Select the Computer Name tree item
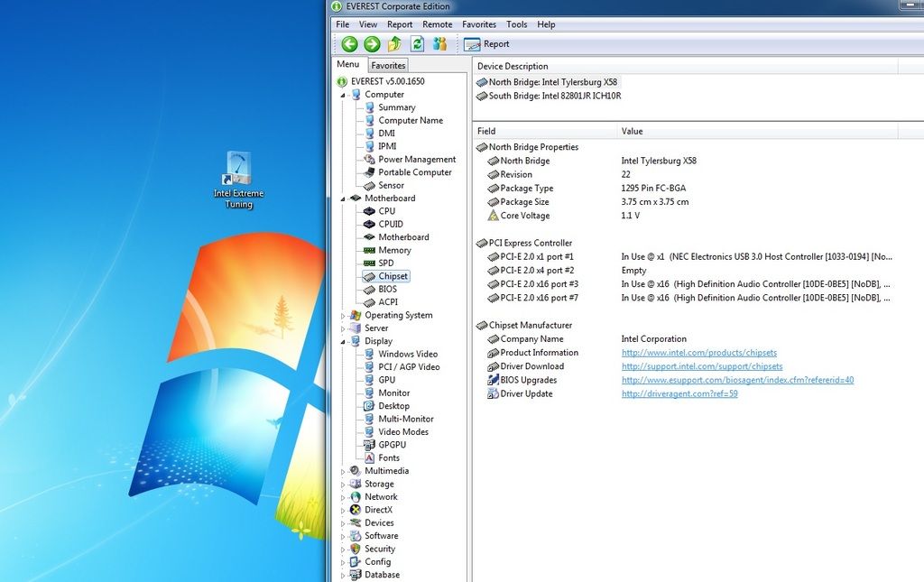This screenshot has width=924, height=582. 411,120
